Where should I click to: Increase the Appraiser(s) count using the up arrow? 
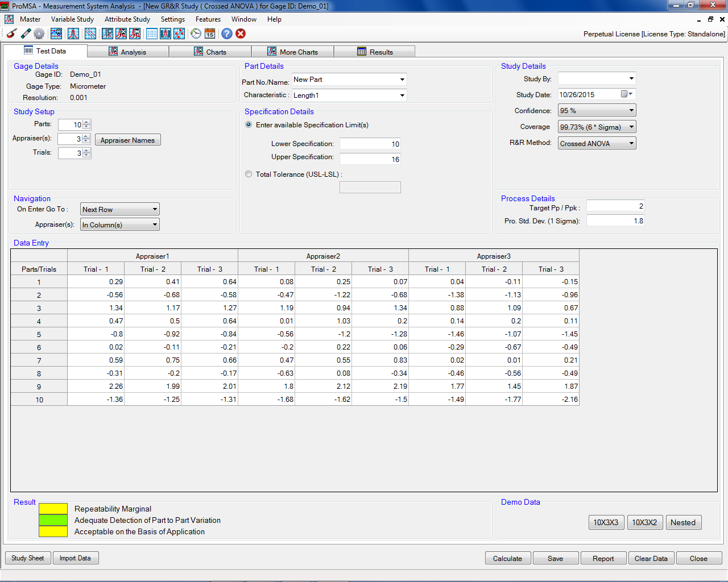[86, 136]
